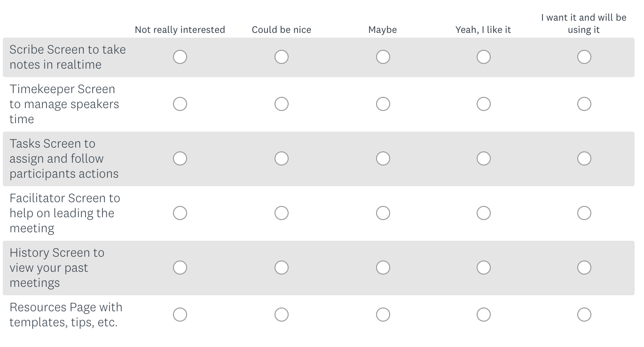
Task: Select 'Maybe' for Scribe Screen
Action: [383, 57]
